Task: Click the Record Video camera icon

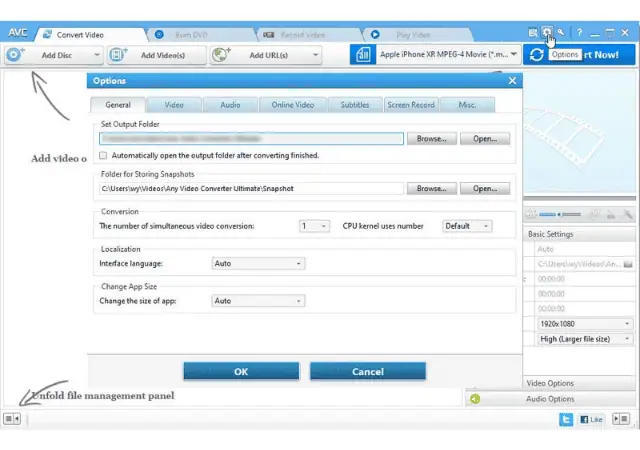Action: coord(268,35)
